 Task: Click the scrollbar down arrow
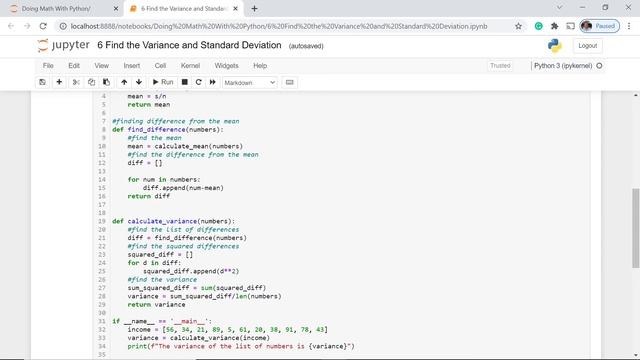[636, 355]
